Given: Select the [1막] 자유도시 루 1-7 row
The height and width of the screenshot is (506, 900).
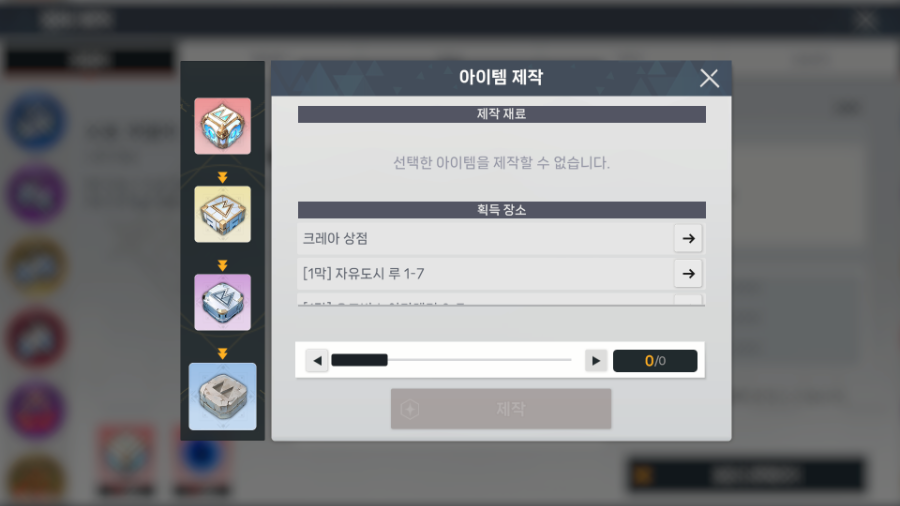Looking at the screenshot, I should pyautogui.click(x=501, y=274).
